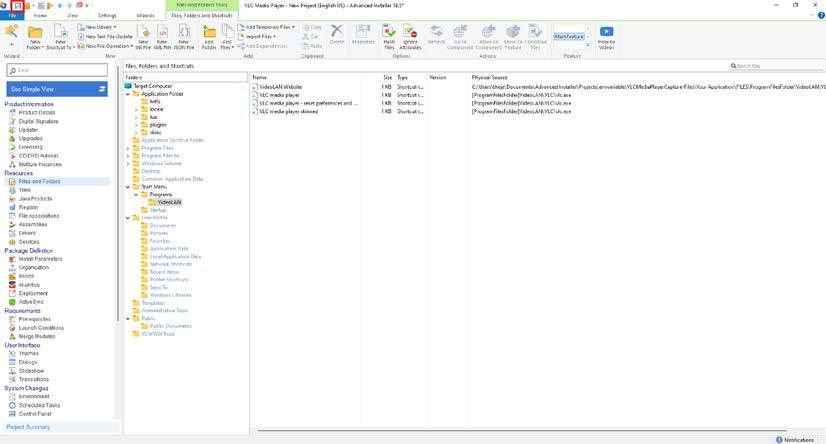Open the Analytics page

(29, 285)
